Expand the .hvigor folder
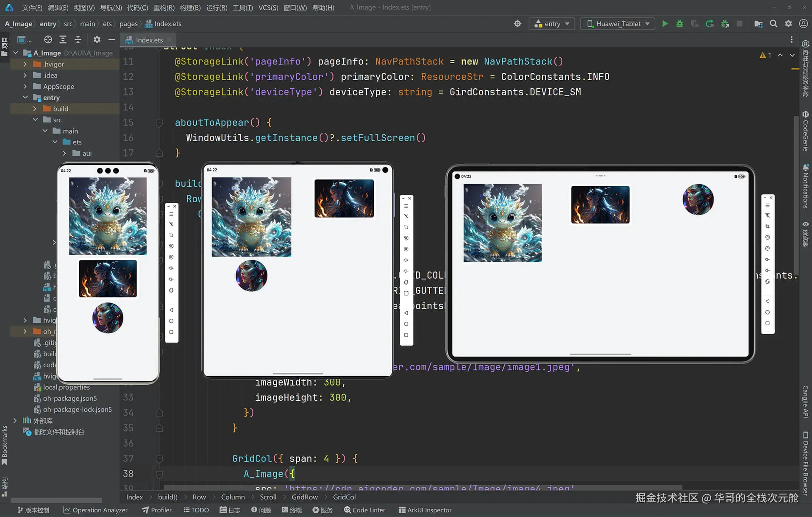812x517 pixels. 25,64
